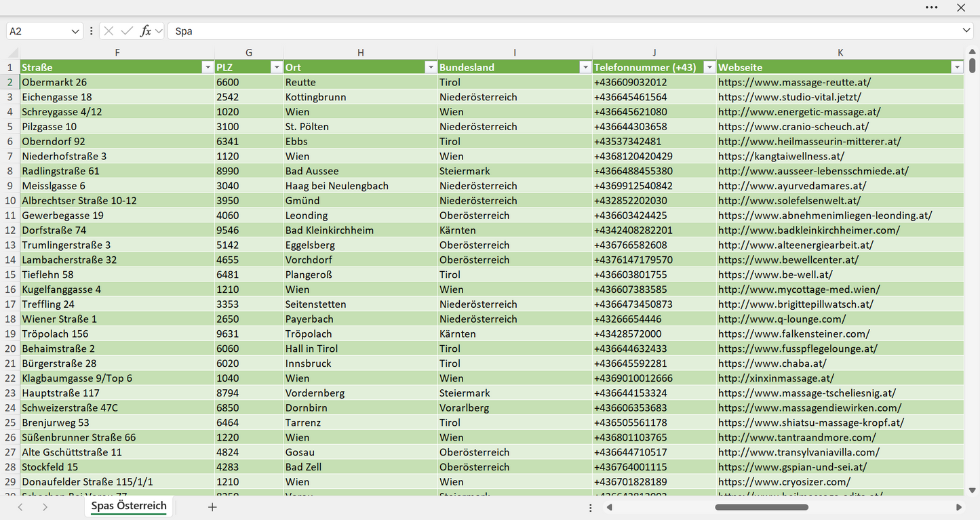This screenshot has width=980, height=520.
Task: Add a new sheet with plus icon
Action: pyautogui.click(x=212, y=507)
